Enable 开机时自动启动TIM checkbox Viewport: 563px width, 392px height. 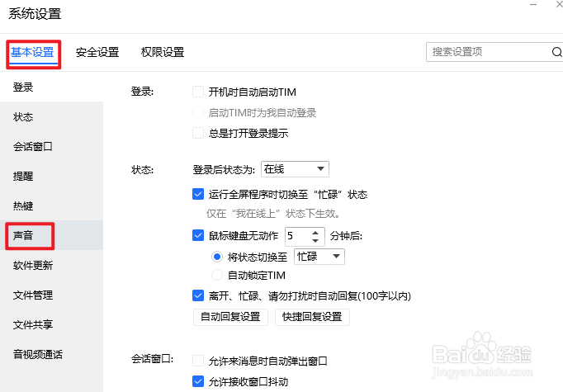[x=198, y=92]
